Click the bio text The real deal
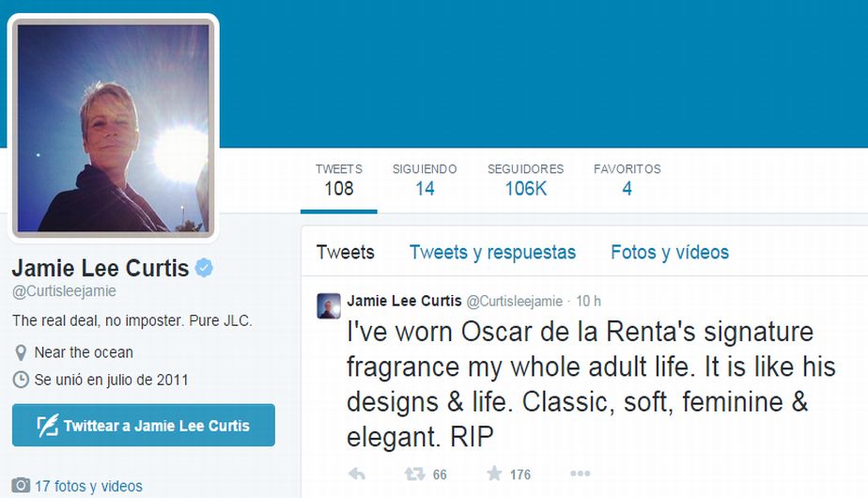 [x=132, y=320]
